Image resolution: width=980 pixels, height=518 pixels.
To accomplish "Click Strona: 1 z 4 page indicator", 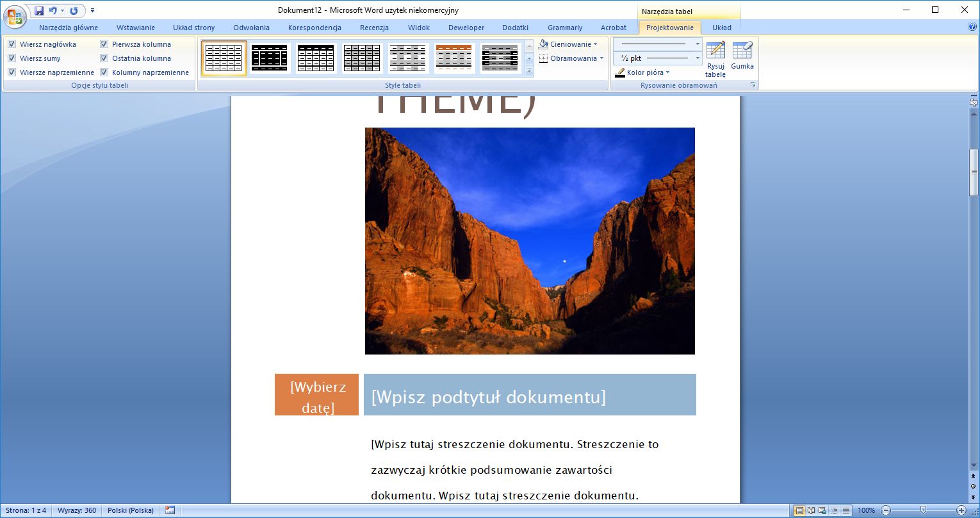I will pos(26,510).
